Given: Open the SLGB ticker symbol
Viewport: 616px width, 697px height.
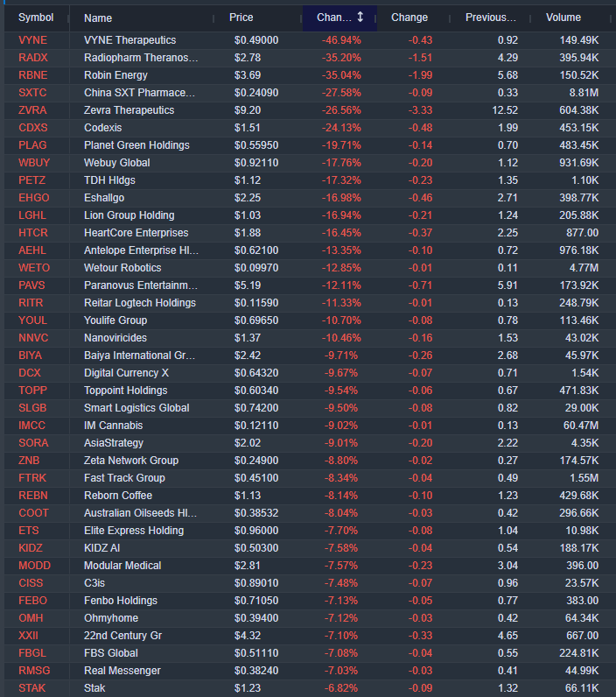Looking at the screenshot, I should tap(32, 408).
